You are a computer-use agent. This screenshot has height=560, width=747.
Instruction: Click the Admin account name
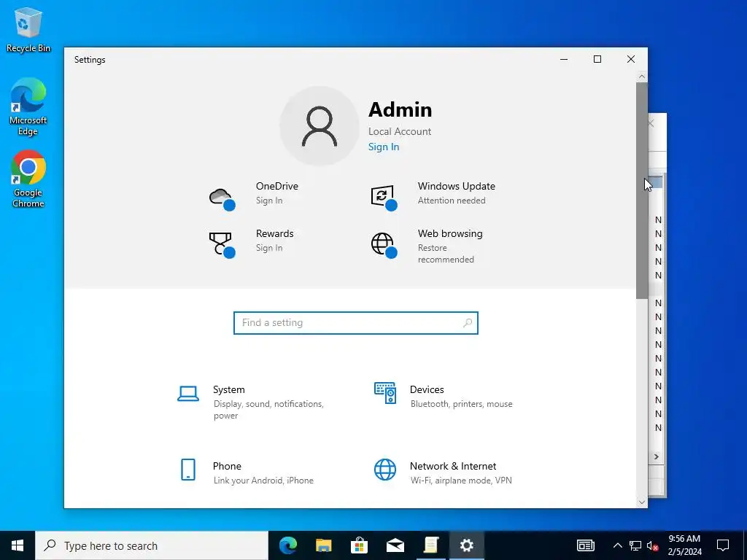pyautogui.click(x=400, y=109)
